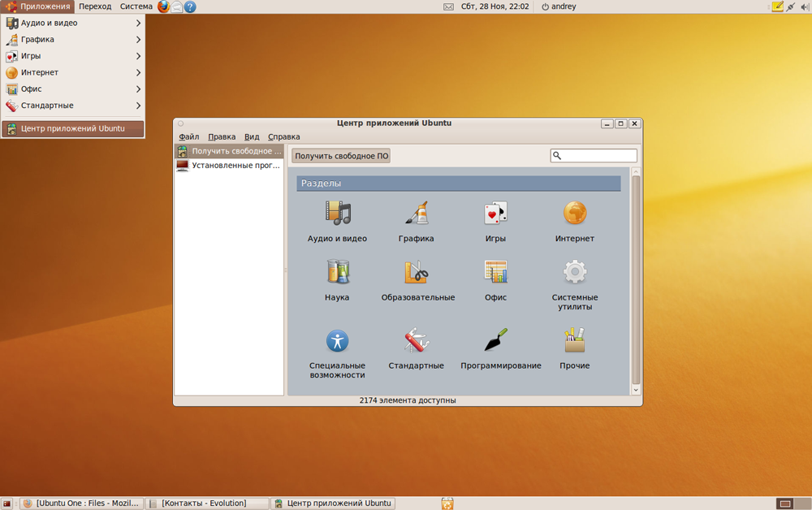Expand the Стандартные submenu in menu
This screenshot has width=812, height=510.
[x=73, y=106]
